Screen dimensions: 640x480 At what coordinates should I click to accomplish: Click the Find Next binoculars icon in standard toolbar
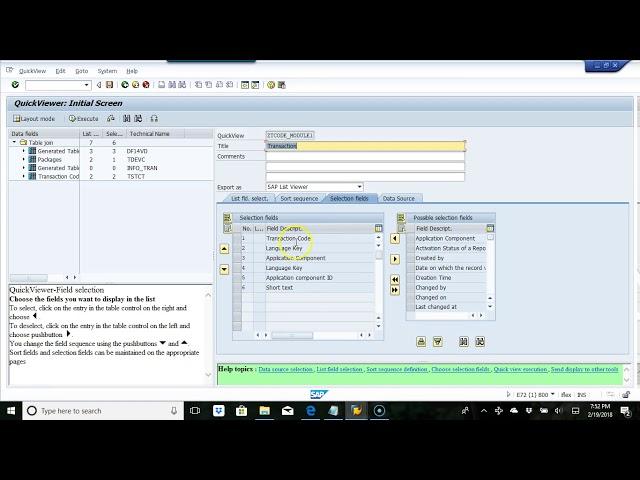click(x=182, y=85)
